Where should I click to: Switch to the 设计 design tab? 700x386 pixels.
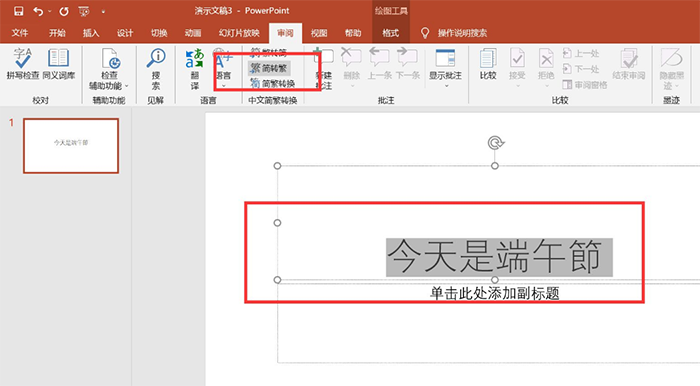[125, 33]
